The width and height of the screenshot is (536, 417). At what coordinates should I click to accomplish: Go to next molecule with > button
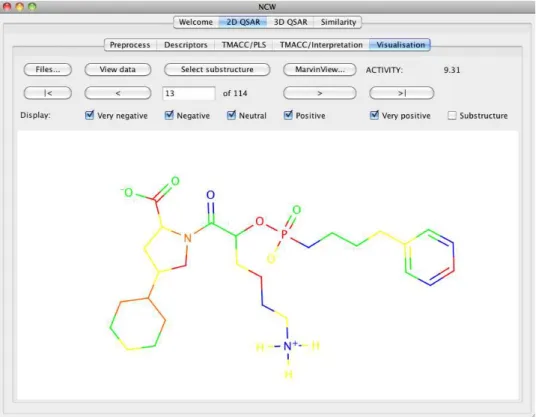320,93
